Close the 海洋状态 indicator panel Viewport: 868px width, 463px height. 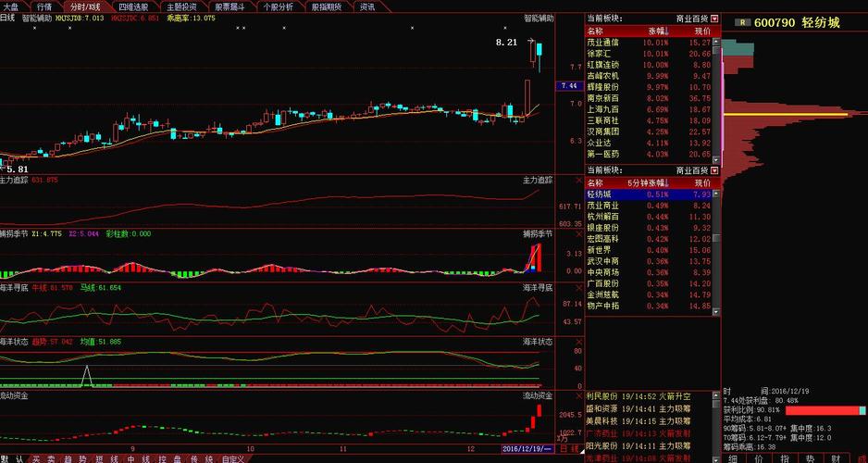pyautogui.click(x=578, y=342)
